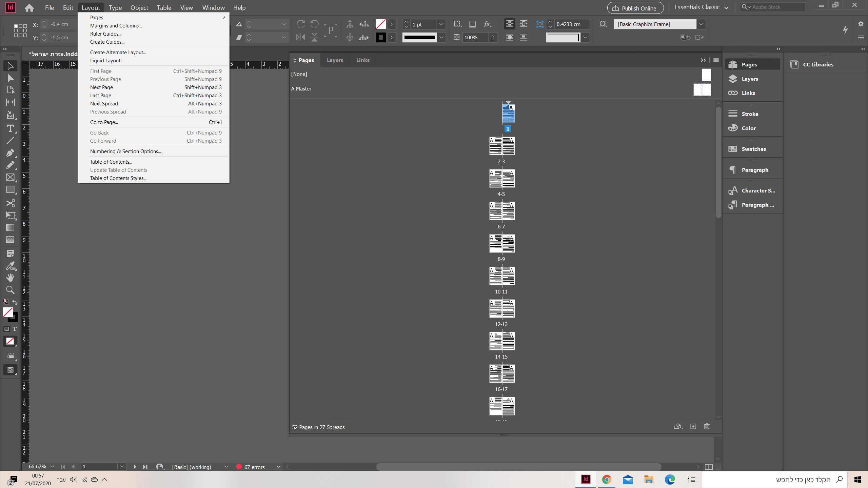Toggle formatting affects text button
This screenshot has width=868, height=488.
[15, 329]
